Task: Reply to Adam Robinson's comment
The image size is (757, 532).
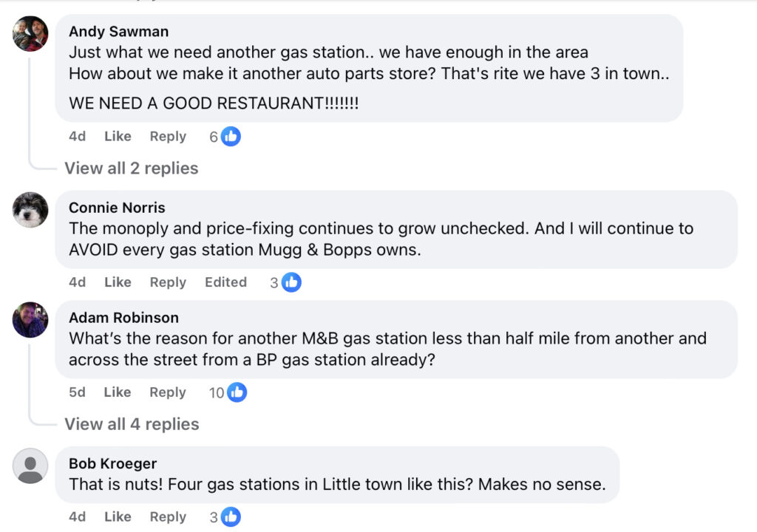Action: coord(167,392)
